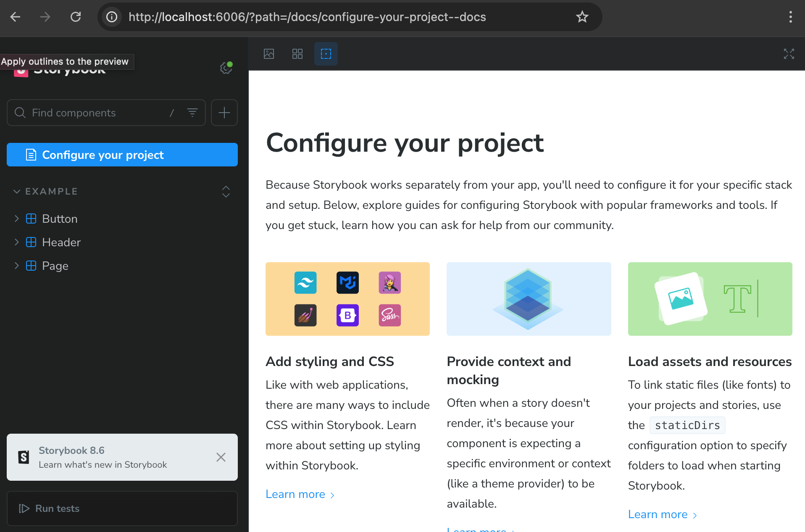Dismiss the Storybook 8.6 notification
The image size is (805, 532).
[221, 457]
